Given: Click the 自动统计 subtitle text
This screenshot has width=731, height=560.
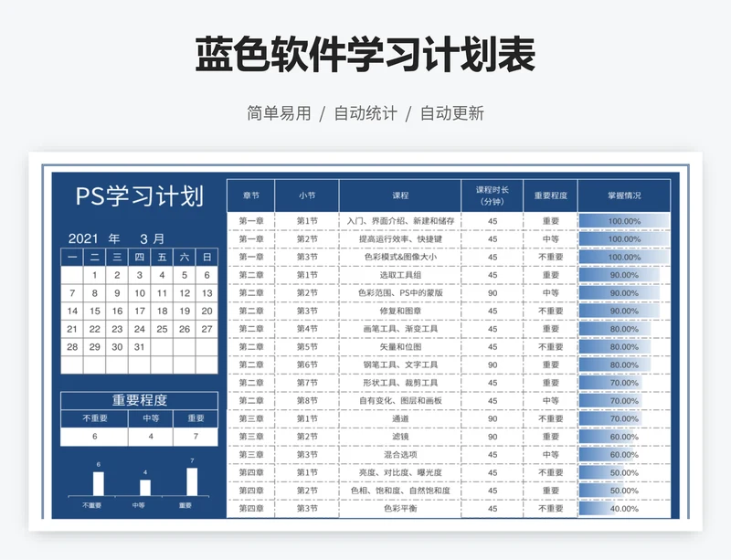Looking at the screenshot, I should click(365, 113).
